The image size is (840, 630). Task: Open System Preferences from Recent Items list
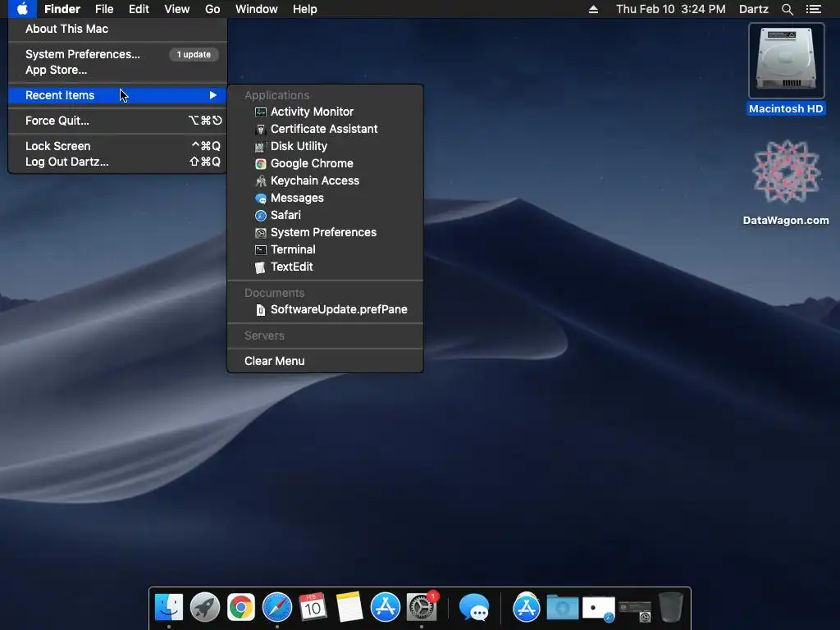tap(325, 232)
